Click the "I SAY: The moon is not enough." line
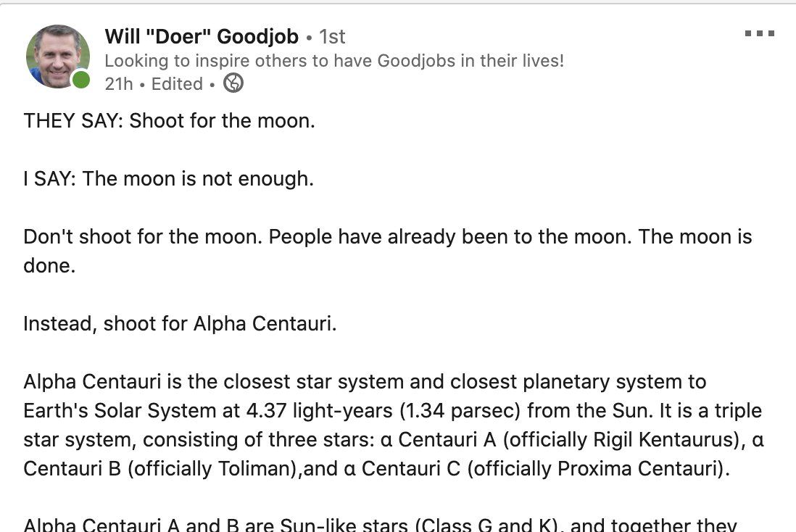The height and width of the screenshot is (532, 796). pos(168,179)
